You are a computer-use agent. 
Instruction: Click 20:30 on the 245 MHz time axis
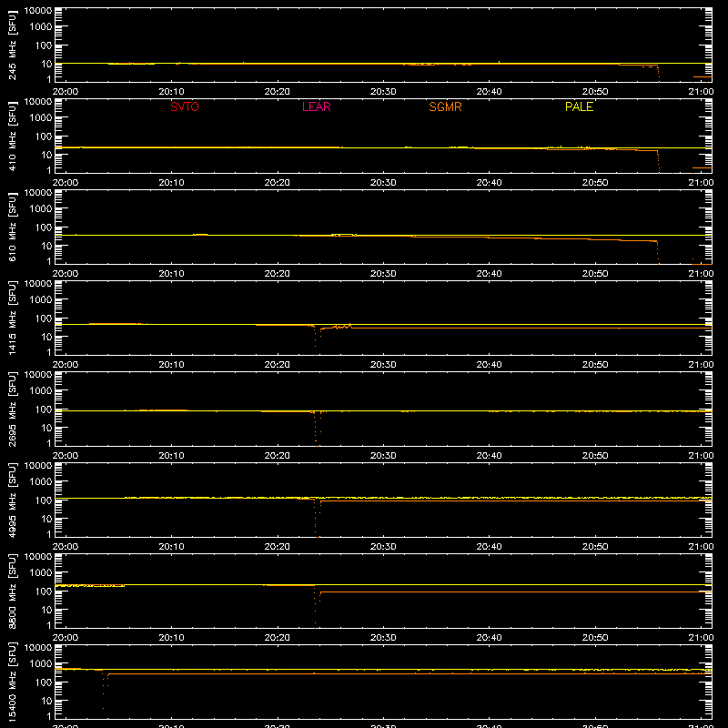click(383, 92)
